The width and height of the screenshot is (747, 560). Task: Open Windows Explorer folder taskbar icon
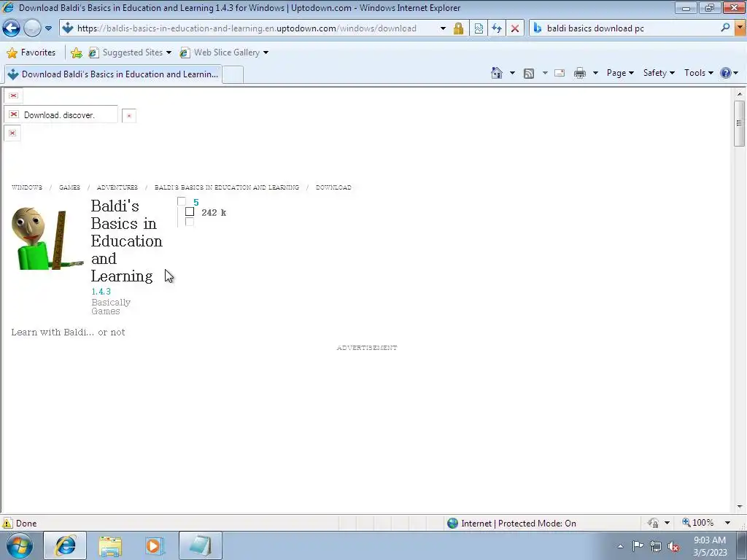point(110,545)
